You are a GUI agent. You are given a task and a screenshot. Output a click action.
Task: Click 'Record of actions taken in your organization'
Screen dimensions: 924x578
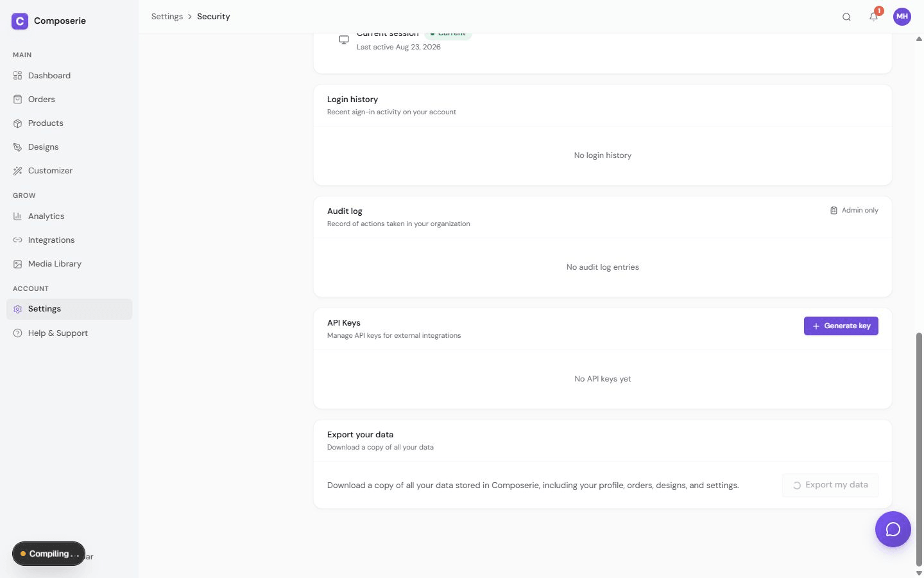398,224
